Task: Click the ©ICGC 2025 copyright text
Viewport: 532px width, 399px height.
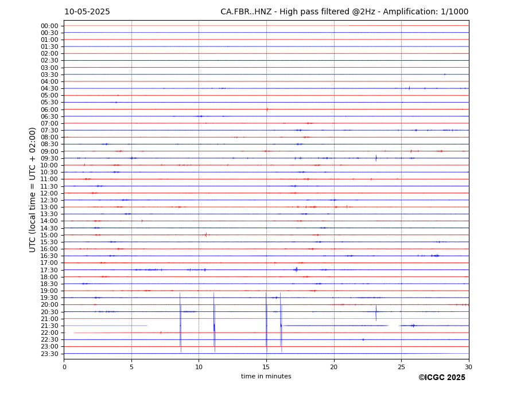Action: [x=442, y=378]
